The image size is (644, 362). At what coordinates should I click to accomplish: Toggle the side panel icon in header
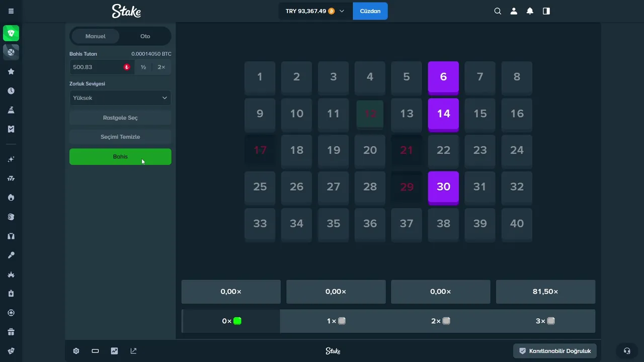[x=546, y=11]
